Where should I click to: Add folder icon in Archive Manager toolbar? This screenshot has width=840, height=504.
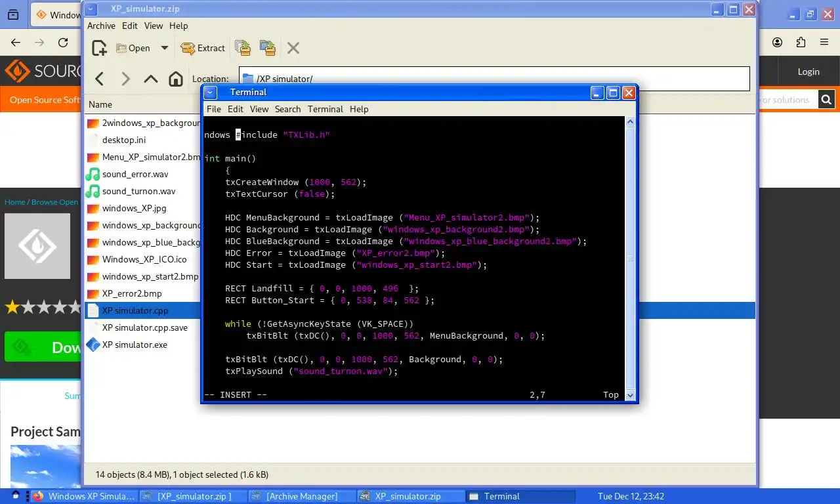(x=267, y=48)
